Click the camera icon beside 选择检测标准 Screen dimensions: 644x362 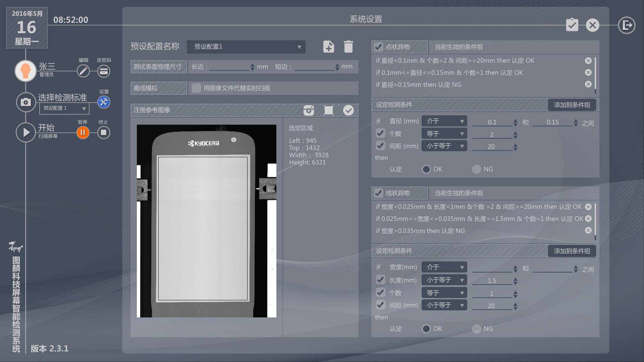(x=26, y=102)
